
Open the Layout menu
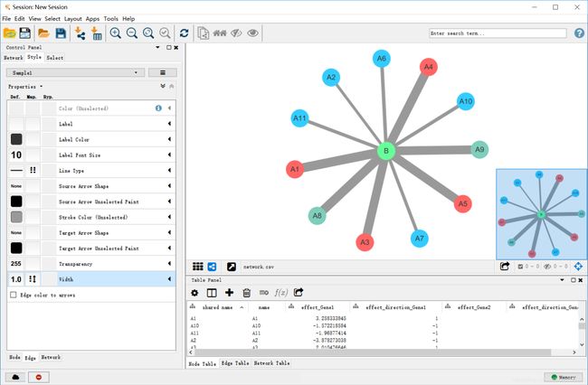pyautogui.click(x=72, y=19)
